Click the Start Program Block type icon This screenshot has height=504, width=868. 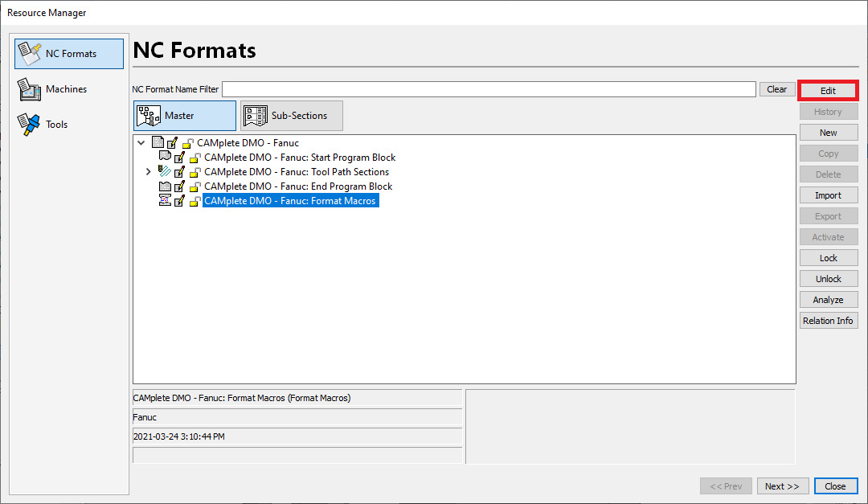pos(165,157)
